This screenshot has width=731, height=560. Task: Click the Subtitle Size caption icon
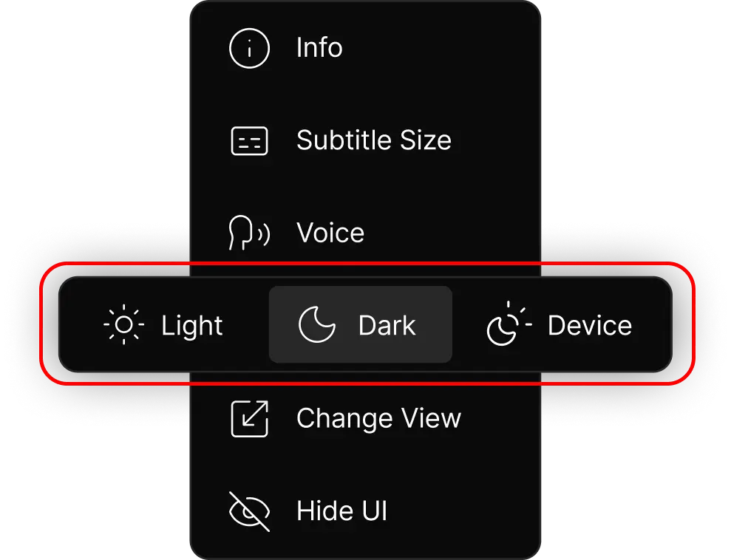[249, 140]
